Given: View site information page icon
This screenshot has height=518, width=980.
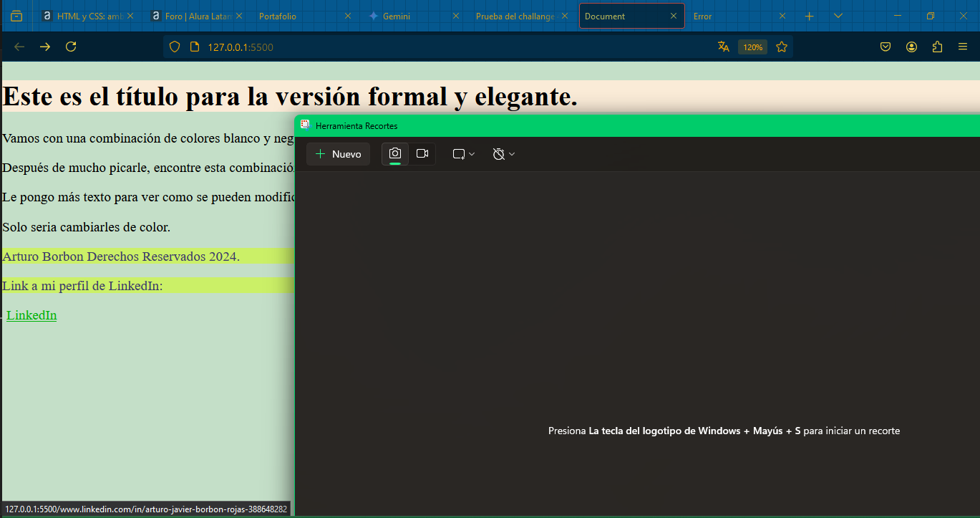Looking at the screenshot, I should 194,47.
